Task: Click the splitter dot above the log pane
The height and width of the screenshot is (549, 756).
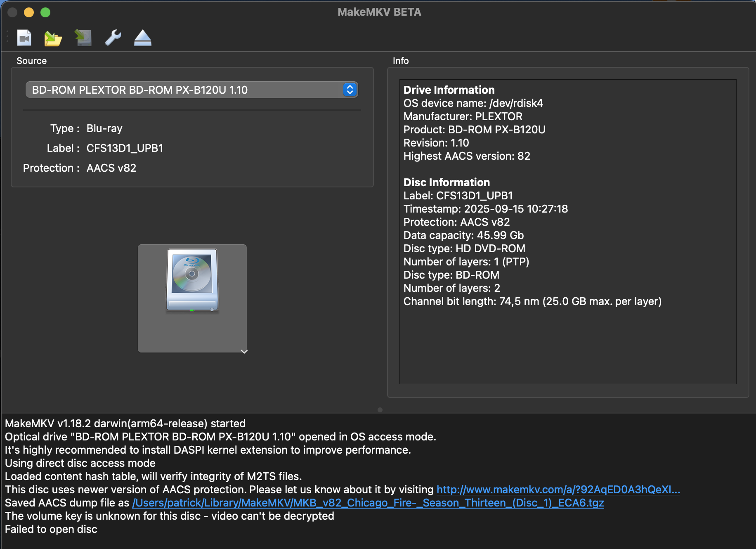Action: [380, 410]
